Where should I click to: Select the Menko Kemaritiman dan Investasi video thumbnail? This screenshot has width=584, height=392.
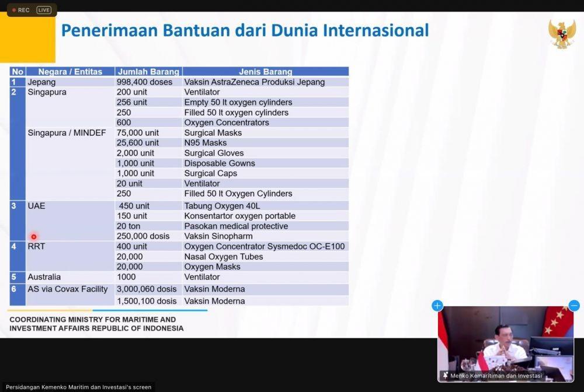(x=505, y=344)
